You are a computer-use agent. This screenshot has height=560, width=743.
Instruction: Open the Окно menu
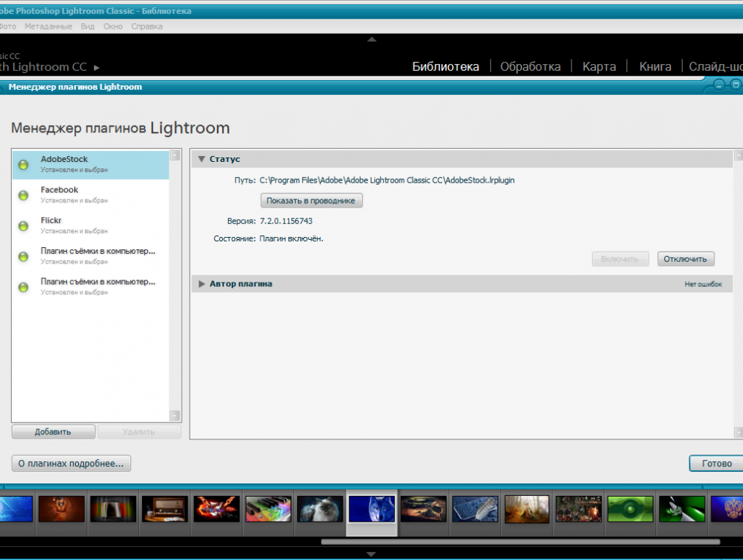coord(113,26)
